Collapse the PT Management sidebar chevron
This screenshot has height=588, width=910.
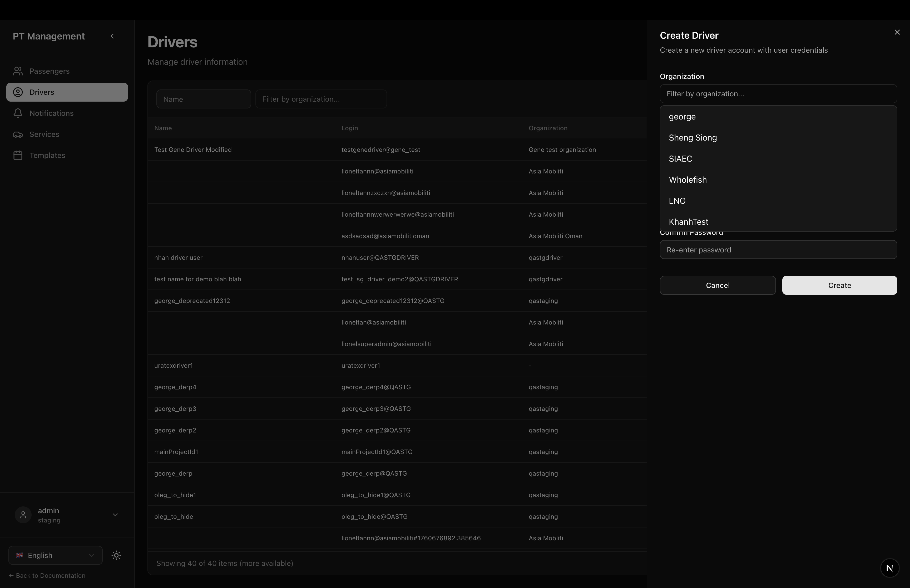pos(112,36)
